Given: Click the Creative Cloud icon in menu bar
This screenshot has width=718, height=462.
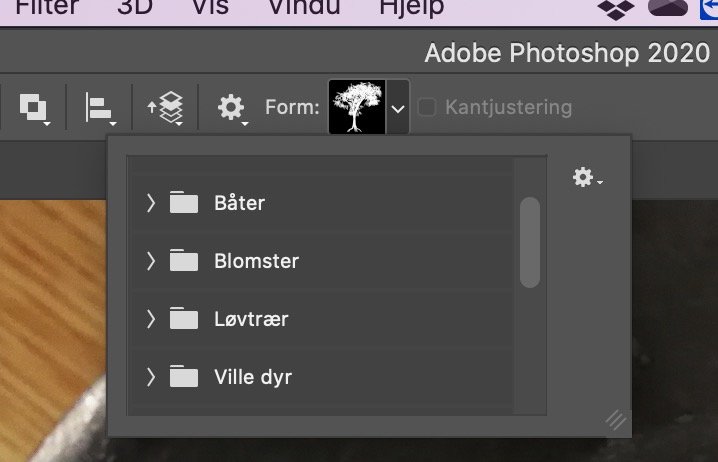Looking at the screenshot, I should point(668,8).
